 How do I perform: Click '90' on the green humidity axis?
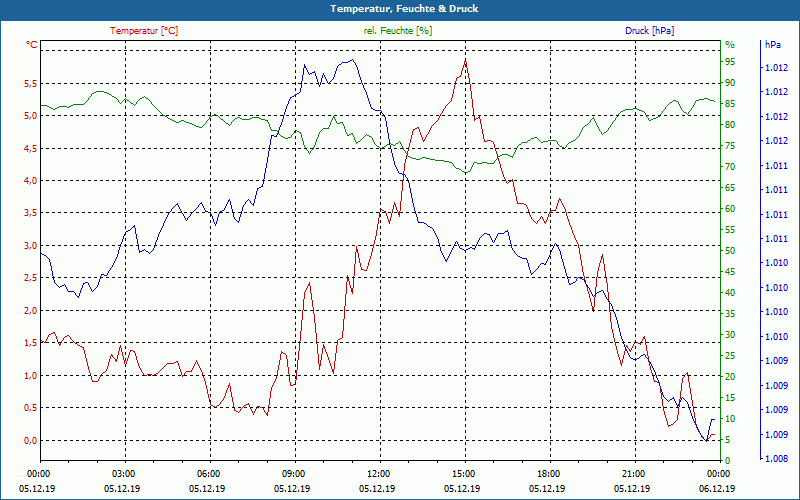tap(730, 83)
